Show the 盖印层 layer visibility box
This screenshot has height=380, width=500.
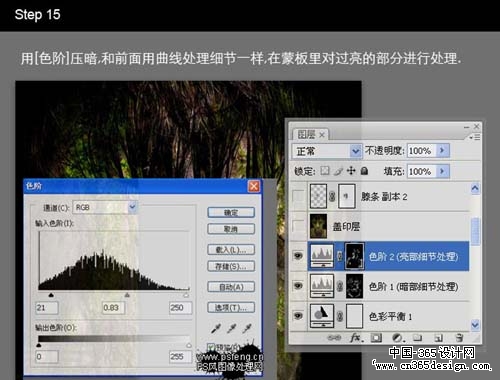pyautogui.click(x=298, y=226)
